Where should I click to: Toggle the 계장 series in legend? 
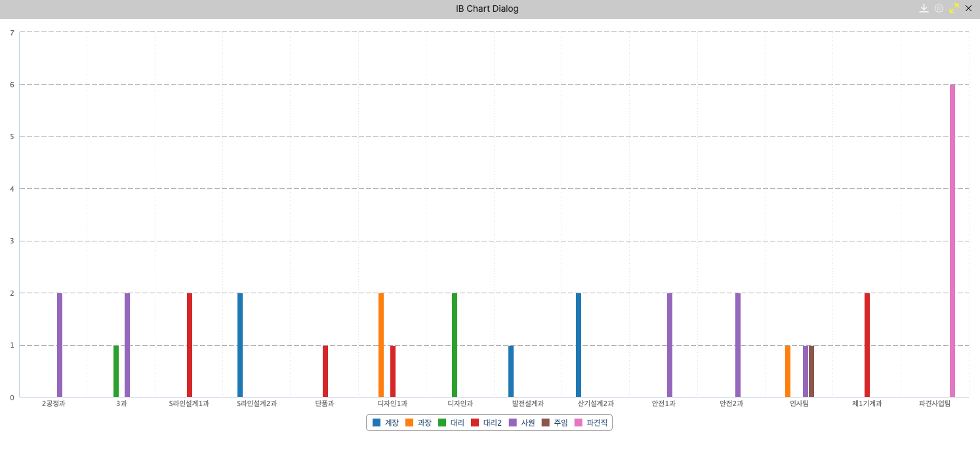click(x=386, y=423)
